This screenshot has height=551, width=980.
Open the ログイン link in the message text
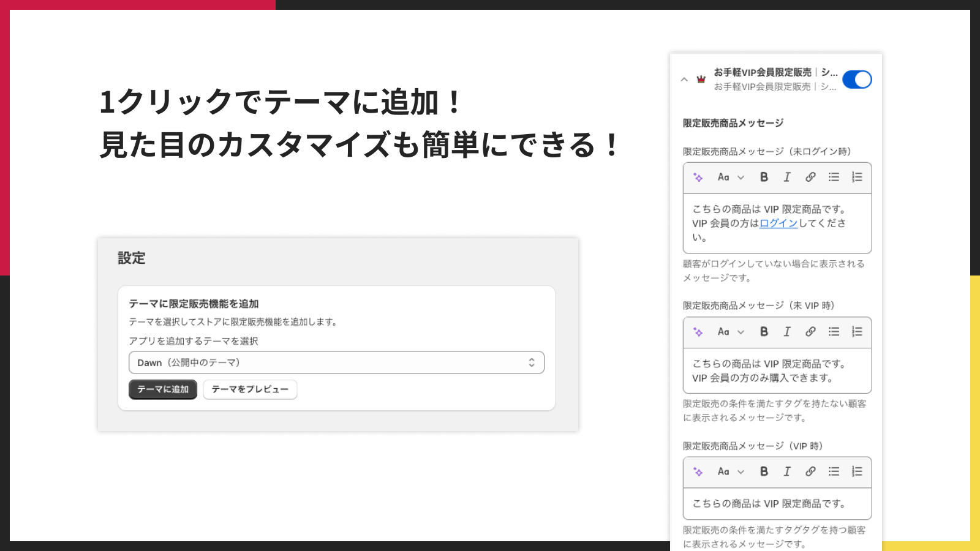[778, 223]
